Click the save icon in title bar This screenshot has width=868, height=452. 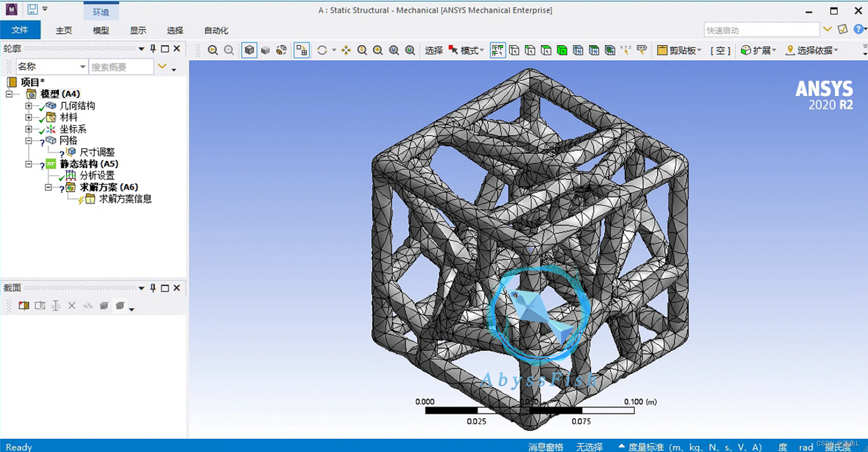click(33, 9)
